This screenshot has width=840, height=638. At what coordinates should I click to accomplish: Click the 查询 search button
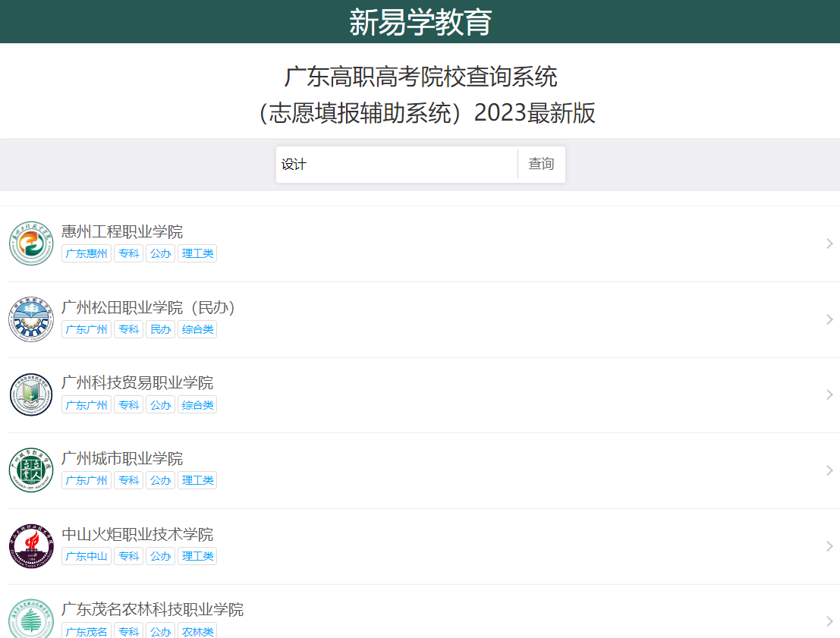pos(541,164)
